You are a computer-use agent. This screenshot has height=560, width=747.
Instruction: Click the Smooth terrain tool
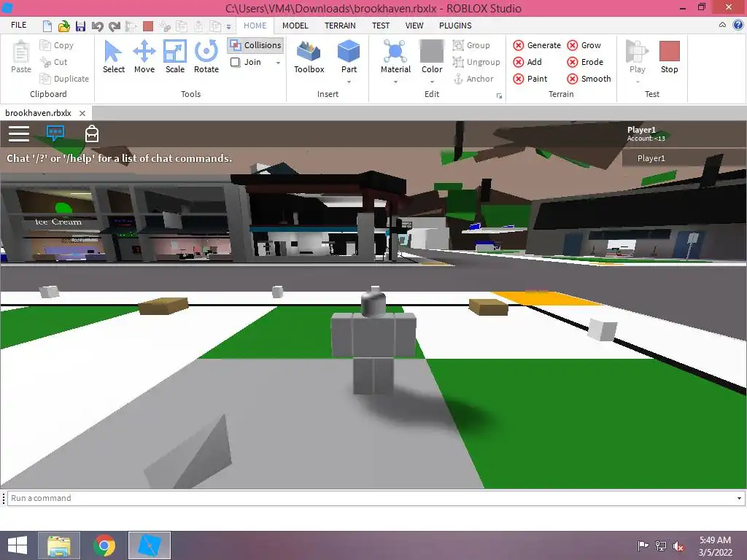pos(589,79)
